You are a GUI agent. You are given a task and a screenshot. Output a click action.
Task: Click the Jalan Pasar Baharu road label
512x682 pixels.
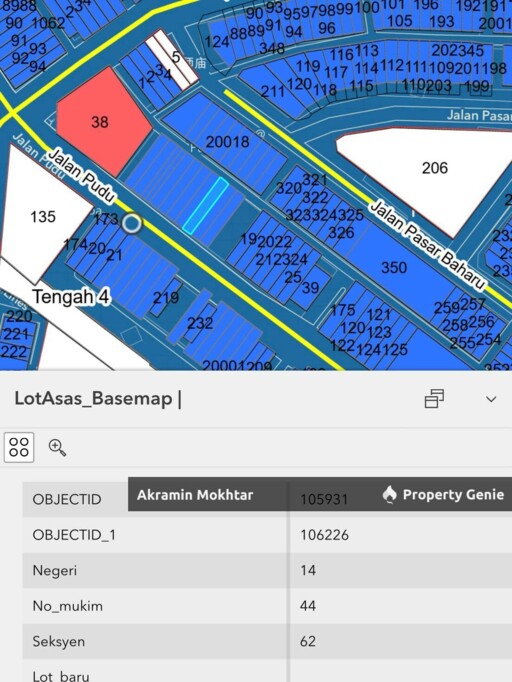click(x=427, y=245)
